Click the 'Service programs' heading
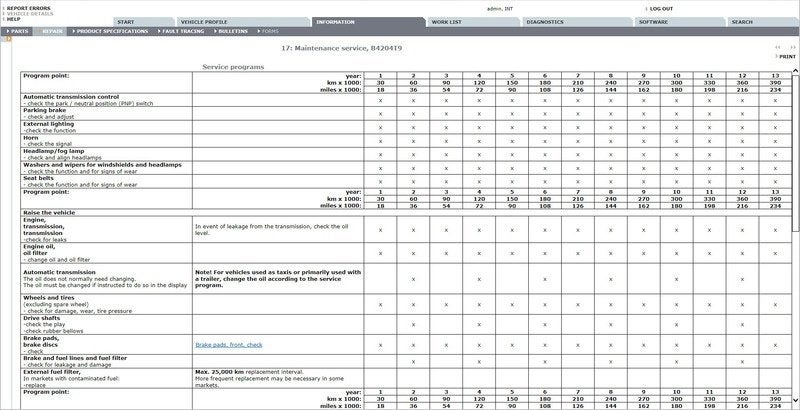 233,67
